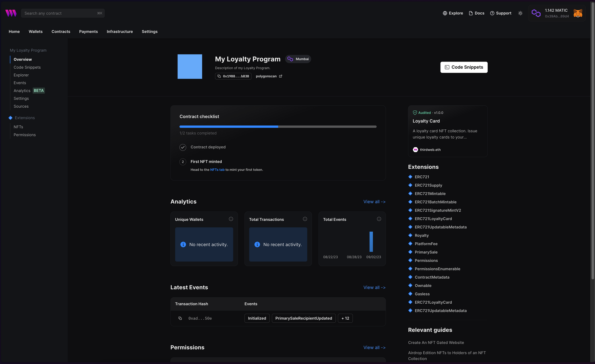Open Explore via the globe icon

tap(445, 13)
